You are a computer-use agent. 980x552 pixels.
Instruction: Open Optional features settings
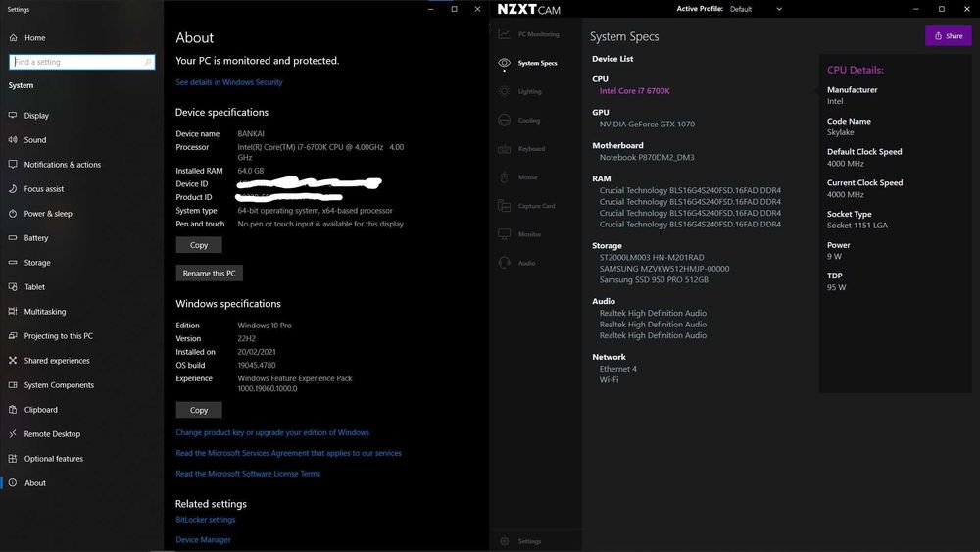pos(54,459)
